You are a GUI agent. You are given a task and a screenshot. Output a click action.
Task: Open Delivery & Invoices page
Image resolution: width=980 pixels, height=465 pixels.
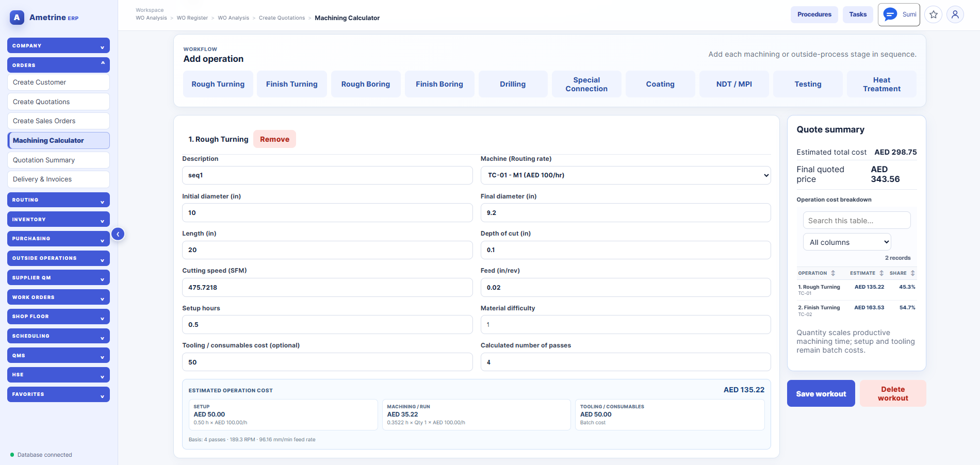click(58, 179)
